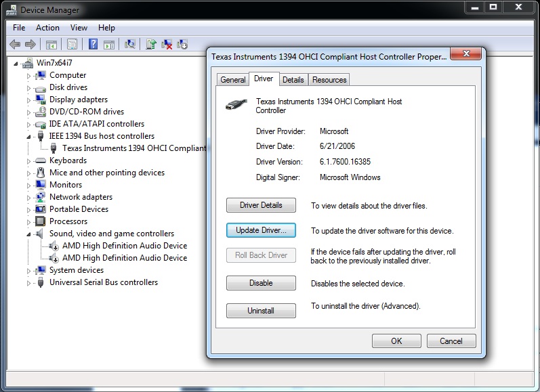540x392 pixels.
Task: Click Show/Hide Console Tree toolbar icon
Action: [51, 45]
